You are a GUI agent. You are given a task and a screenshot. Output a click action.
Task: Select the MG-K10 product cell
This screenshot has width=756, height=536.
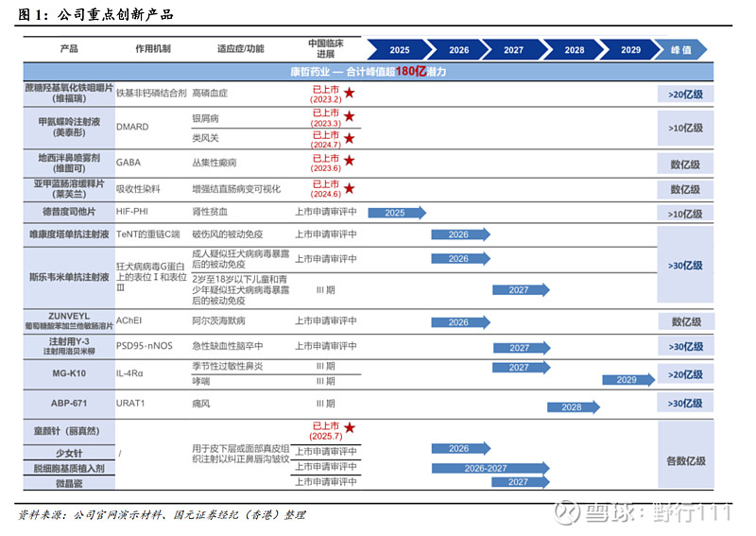coord(69,373)
